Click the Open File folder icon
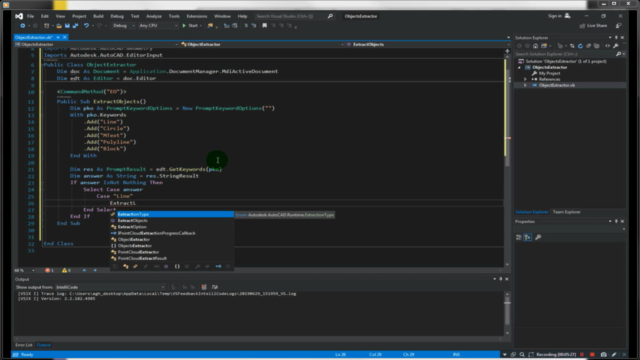This screenshot has height=360, width=640. coord(59,26)
